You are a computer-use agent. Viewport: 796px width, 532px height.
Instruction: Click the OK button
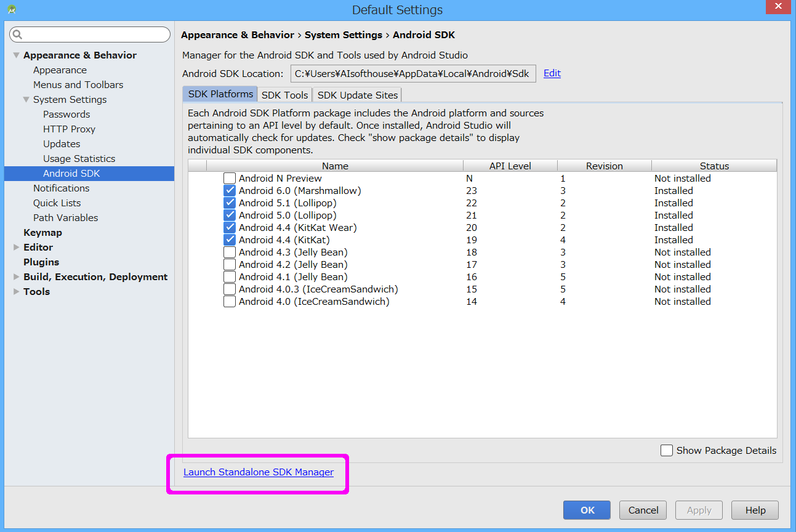coord(587,510)
